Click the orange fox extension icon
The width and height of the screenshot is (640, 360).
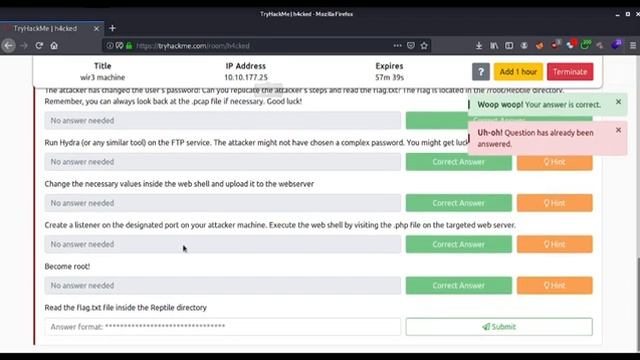click(540, 46)
